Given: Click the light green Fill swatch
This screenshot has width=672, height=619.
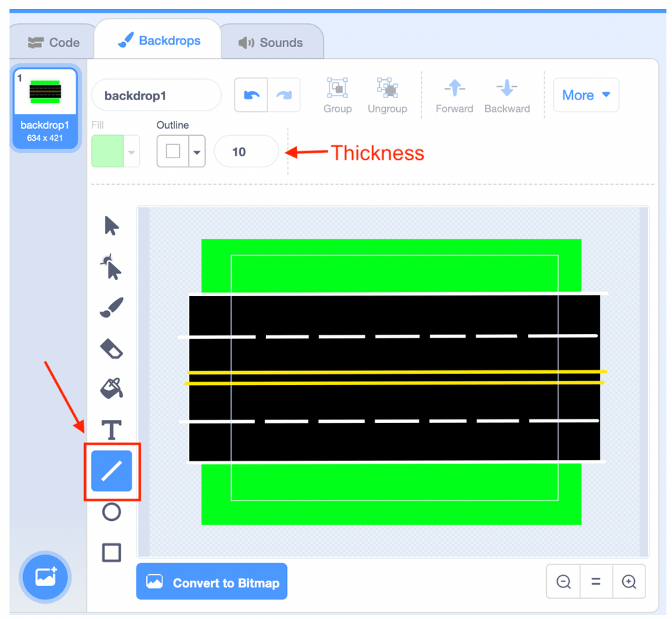Looking at the screenshot, I should click(108, 151).
